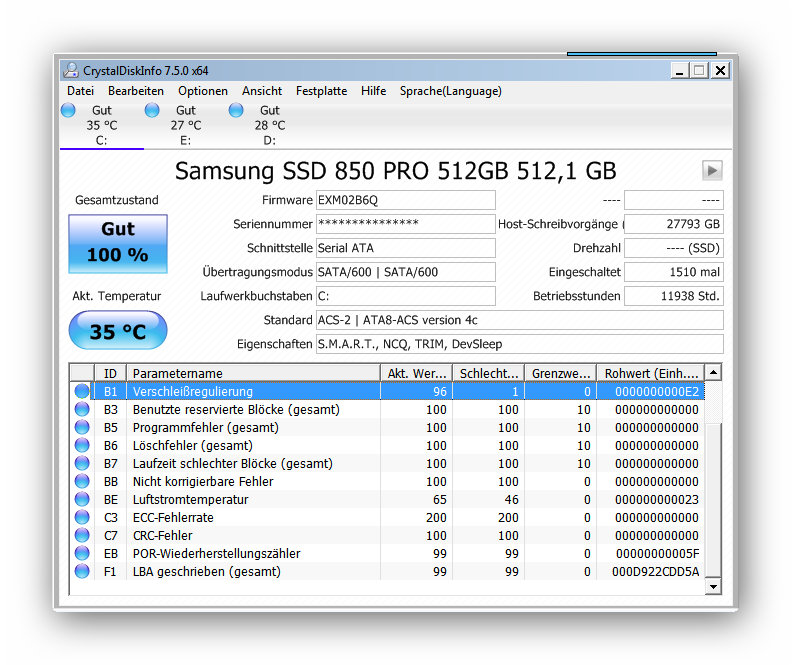
Task: Click status orb of attribute F1
Action: coord(82,571)
